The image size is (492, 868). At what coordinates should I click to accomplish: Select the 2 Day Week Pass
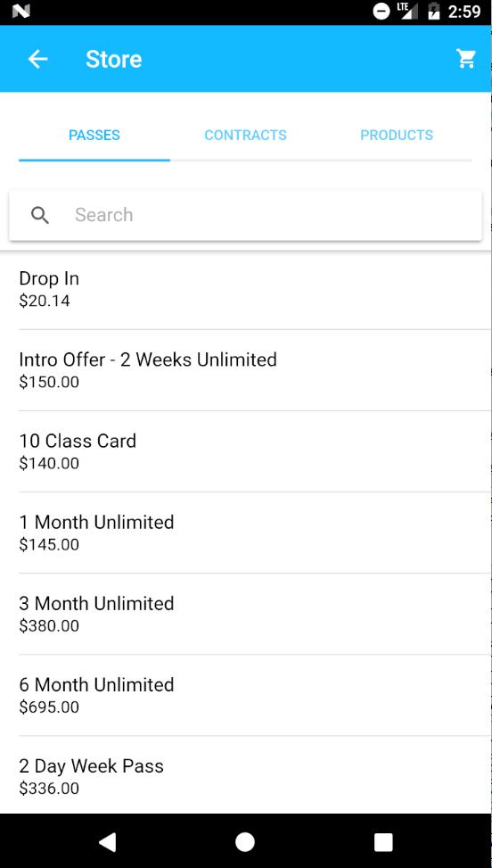tap(245, 776)
